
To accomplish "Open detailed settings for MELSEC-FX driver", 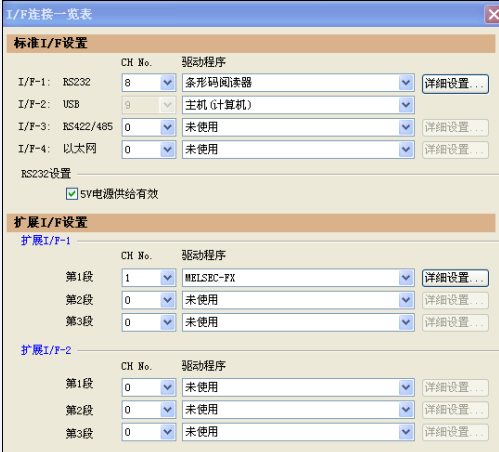I will 455,278.
